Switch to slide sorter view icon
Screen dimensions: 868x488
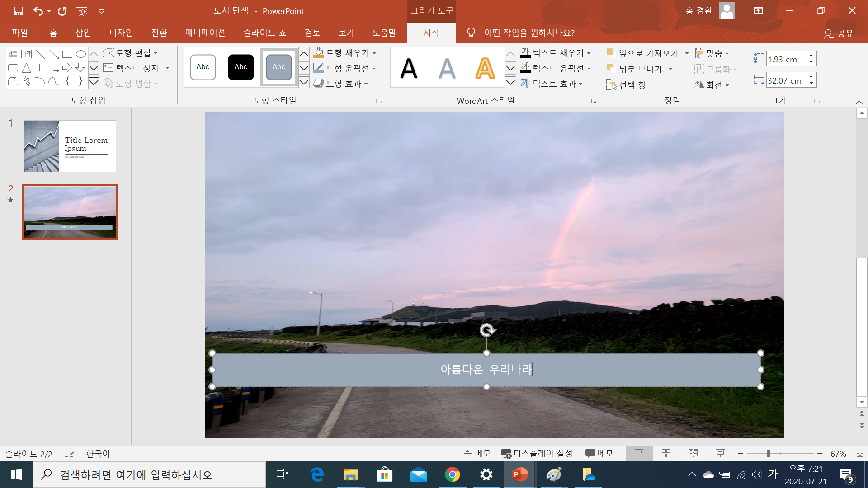[x=666, y=453]
